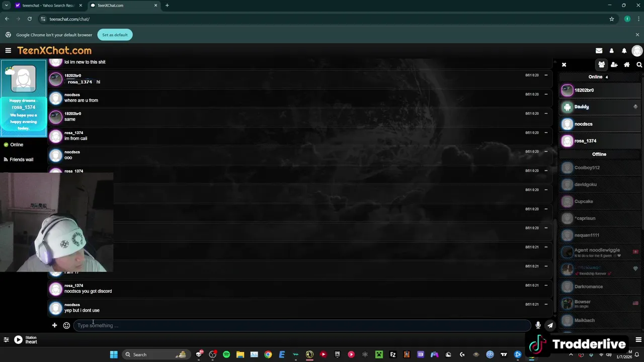Screen dimensions: 644x362
Task: Click into the Type something message field
Action: [302, 325]
